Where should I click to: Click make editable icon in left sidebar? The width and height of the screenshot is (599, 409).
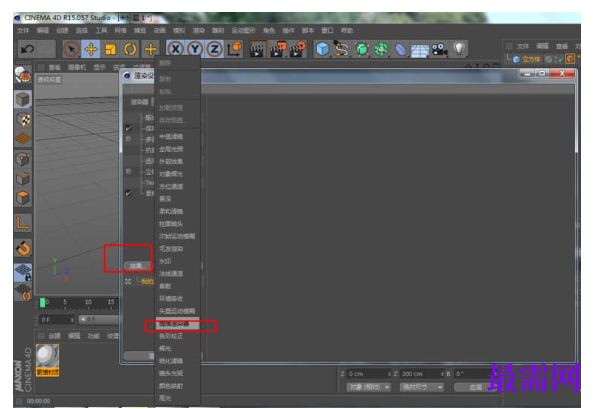tap(23, 74)
